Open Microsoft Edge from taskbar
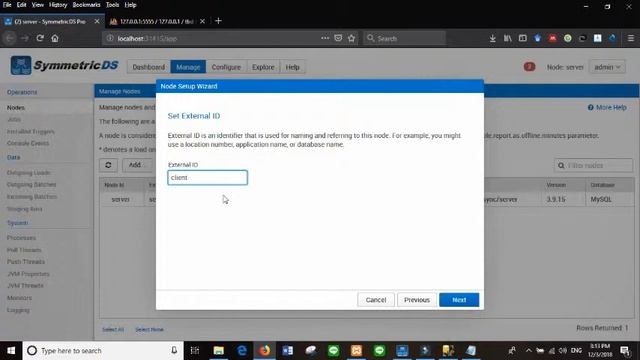The height and width of the screenshot is (360, 640). coord(242,351)
